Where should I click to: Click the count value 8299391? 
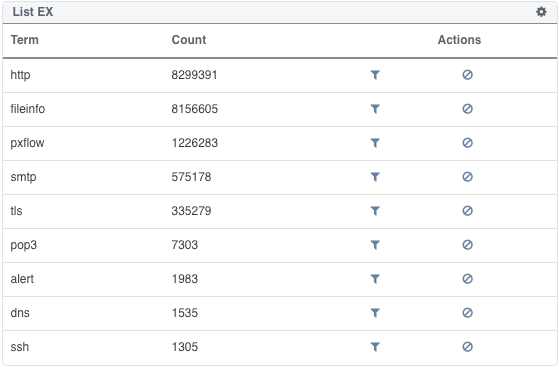coord(194,75)
